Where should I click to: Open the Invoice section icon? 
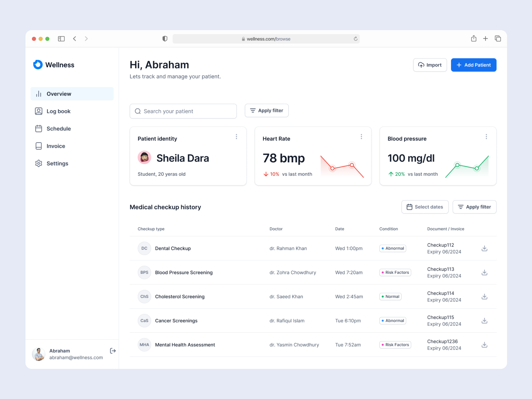(x=38, y=146)
